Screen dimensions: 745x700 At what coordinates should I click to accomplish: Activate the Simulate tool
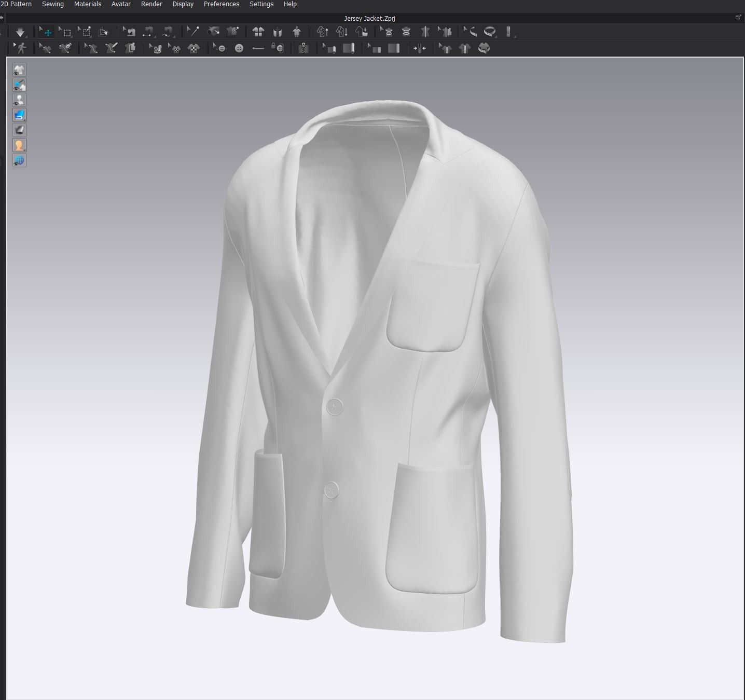click(20, 32)
